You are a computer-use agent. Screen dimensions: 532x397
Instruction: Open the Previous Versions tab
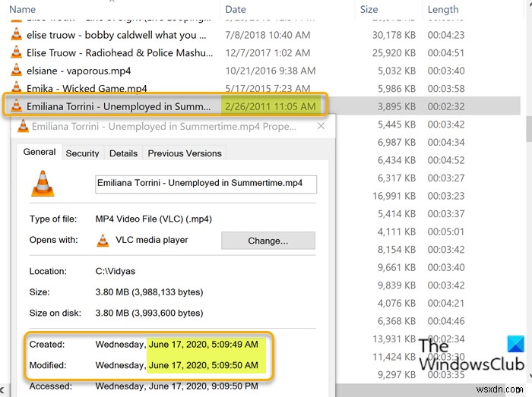coord(185,153)
